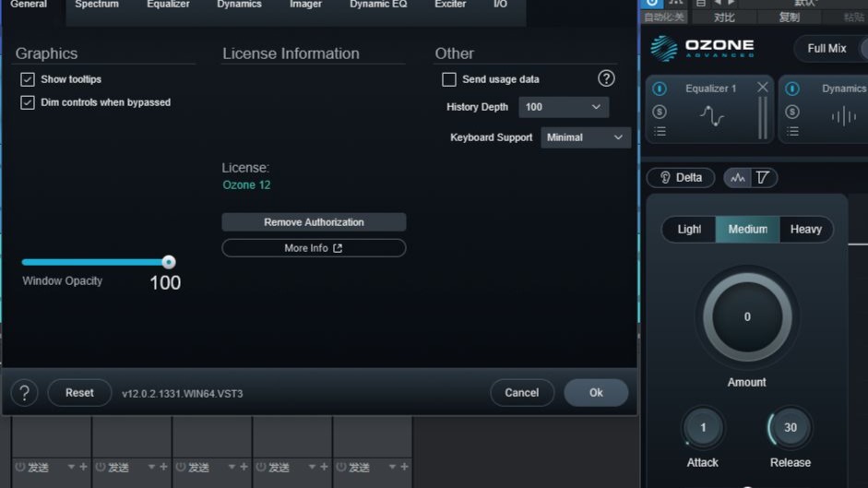Viewport: 868px width, 488px height.
Task: Enable Send usage data checkbox
Action: click(449, 79)
